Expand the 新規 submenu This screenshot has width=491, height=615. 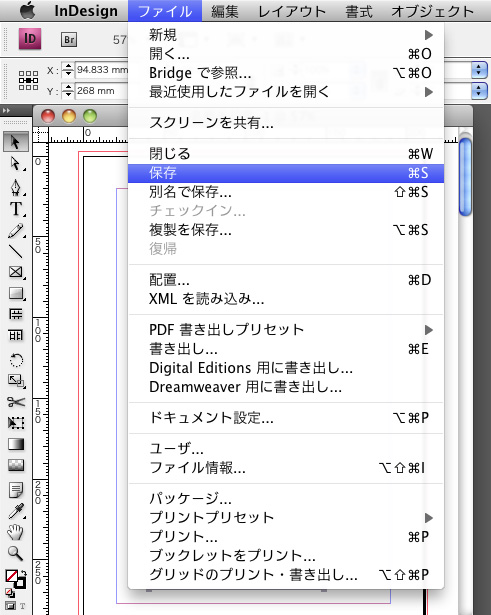click(x=286, y=35)
